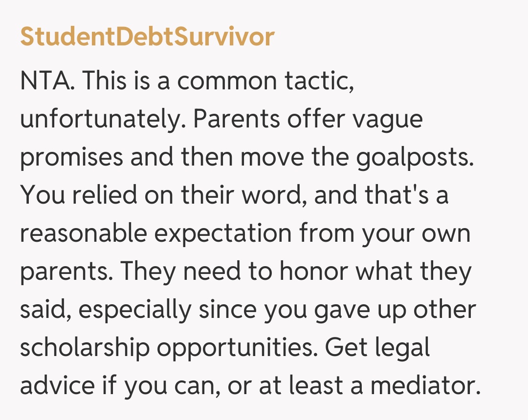Click the word 'reasonable' in the comment
Image resolution: width=528 pixels, height=420 pixels.
pyautogui.click(x=84, y=233)
